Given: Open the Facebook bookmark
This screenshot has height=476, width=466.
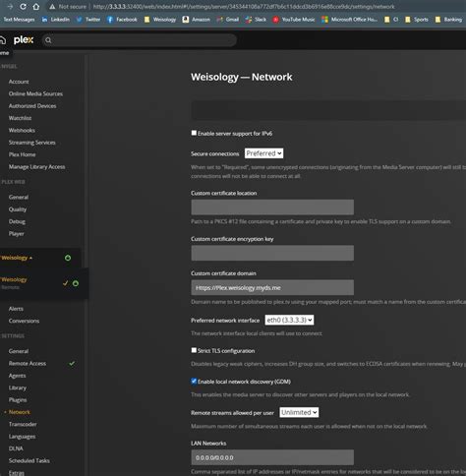Looking at the screenshot, I should pyautogui.click(x=122, y=20).
